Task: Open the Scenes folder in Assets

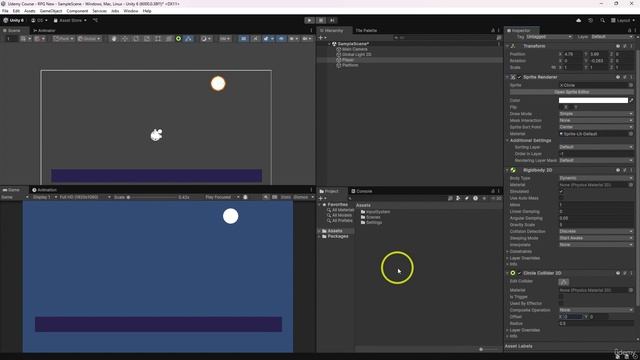Action: coord(370,217)
